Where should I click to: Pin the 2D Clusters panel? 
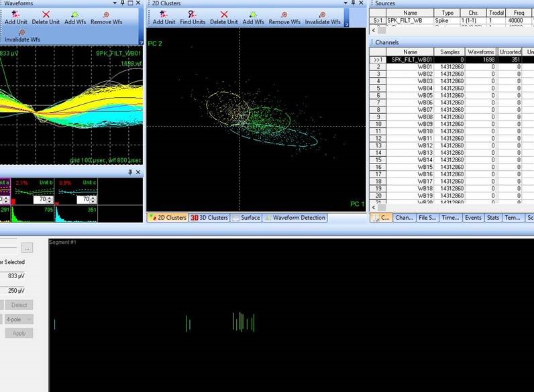coord(353,3)
